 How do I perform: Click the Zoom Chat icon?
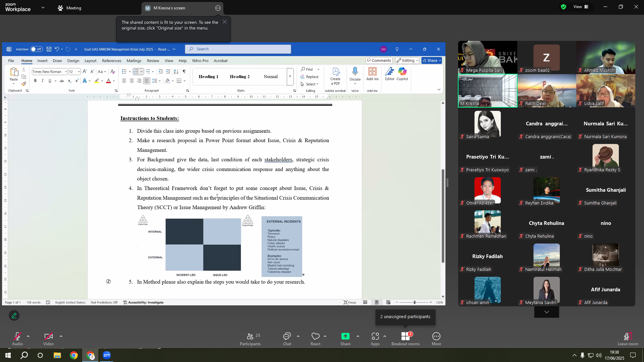click(x=287, y=336)
